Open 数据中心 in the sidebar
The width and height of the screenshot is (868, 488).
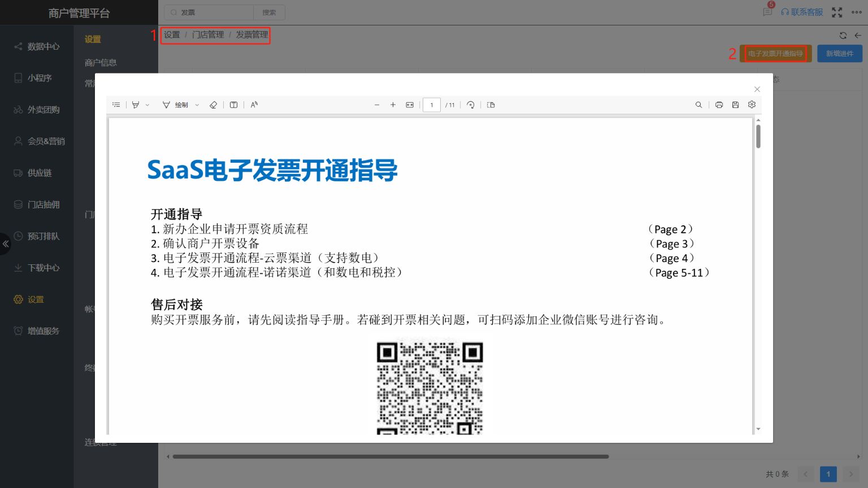coord(37,46)
